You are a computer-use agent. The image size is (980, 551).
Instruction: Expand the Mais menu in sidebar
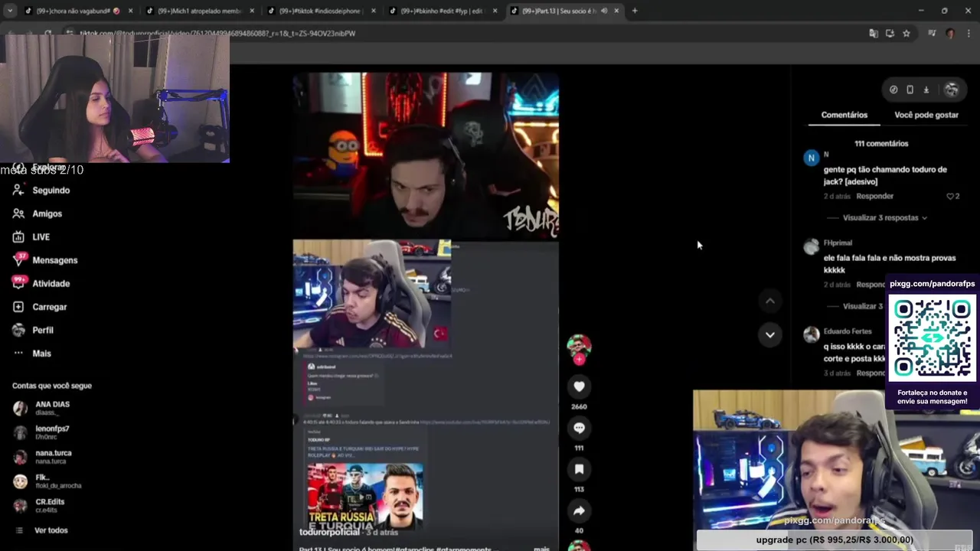pyautogui.click(x=41, y=354)
